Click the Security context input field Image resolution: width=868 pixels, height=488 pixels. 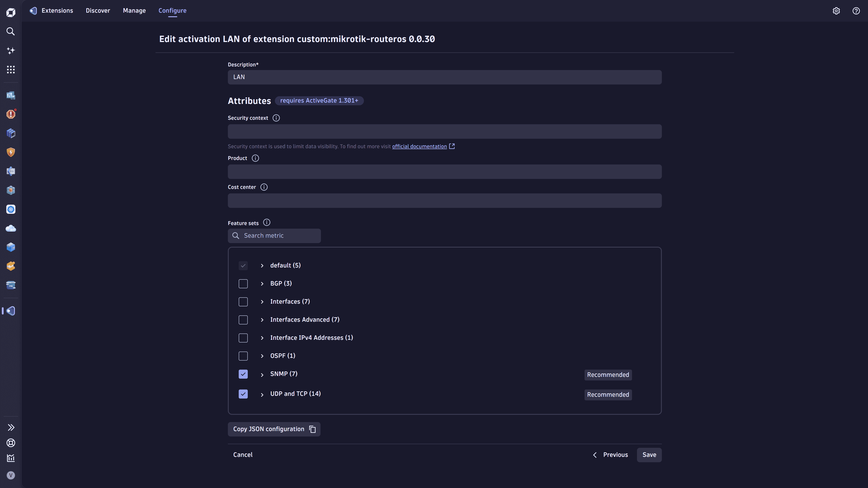444,131
